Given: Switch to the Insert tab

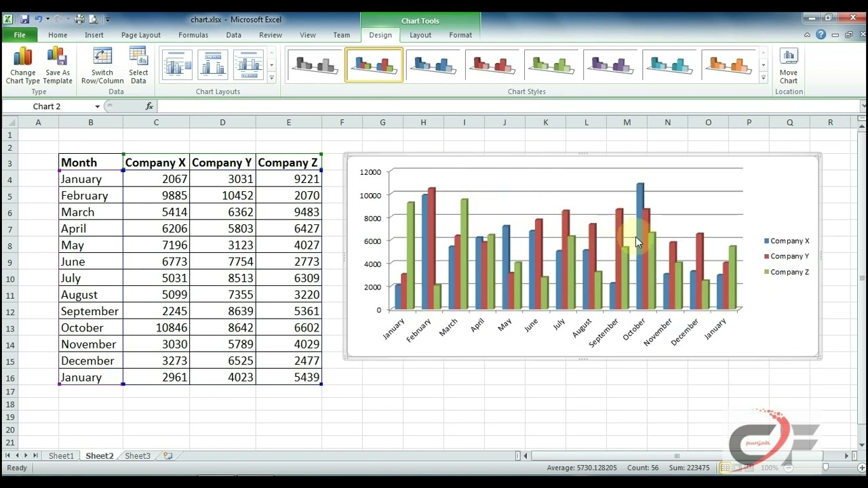Looking at the screenshot, I should (94, 35).
